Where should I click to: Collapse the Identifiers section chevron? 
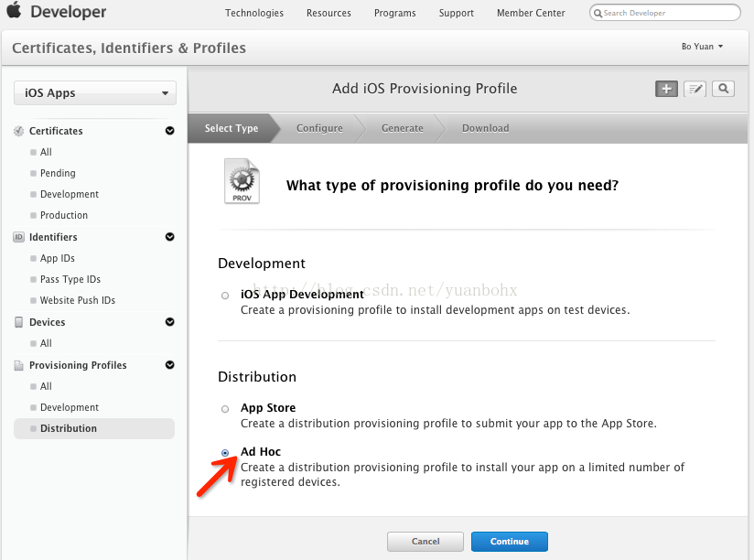(169, 237)
